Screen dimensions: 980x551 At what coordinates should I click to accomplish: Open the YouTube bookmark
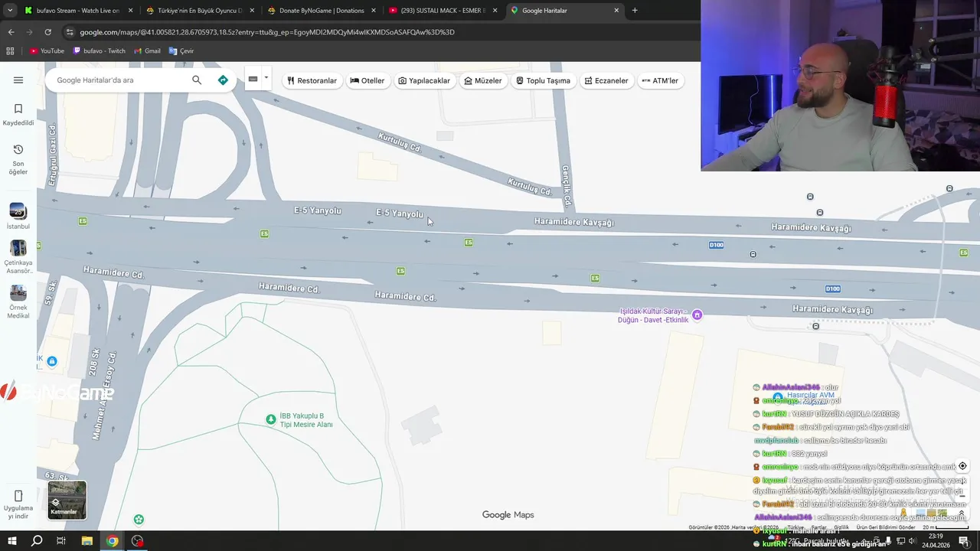(x=47, y=51)
